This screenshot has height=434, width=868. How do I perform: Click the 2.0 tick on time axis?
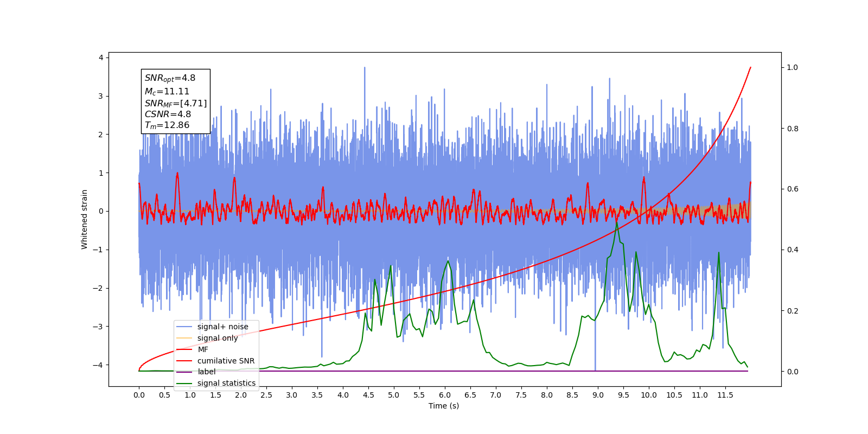(x=241, y=395)
